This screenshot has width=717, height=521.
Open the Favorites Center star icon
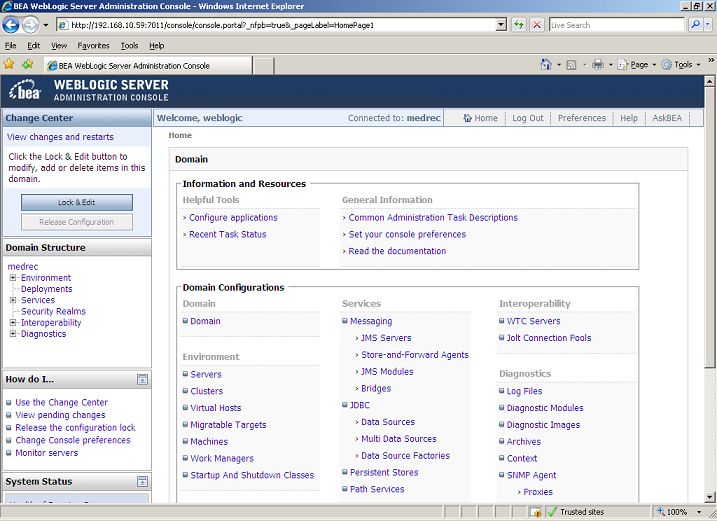tap(9, 64)
